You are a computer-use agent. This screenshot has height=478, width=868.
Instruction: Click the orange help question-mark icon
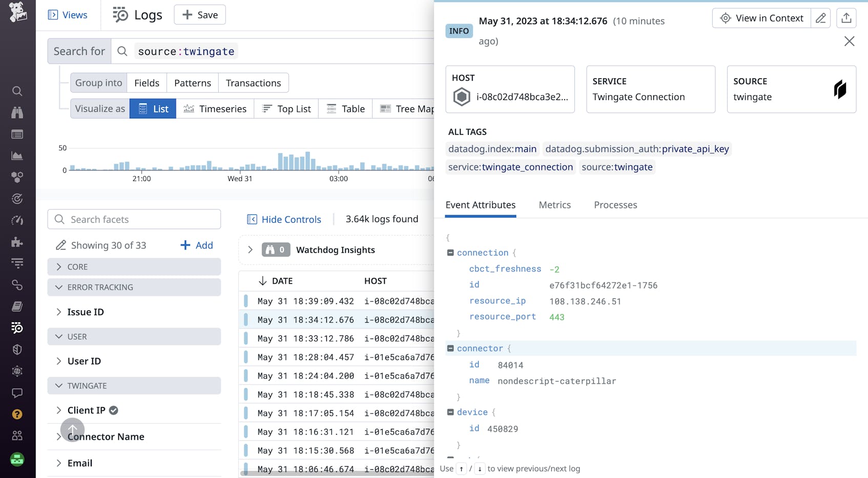17,414
